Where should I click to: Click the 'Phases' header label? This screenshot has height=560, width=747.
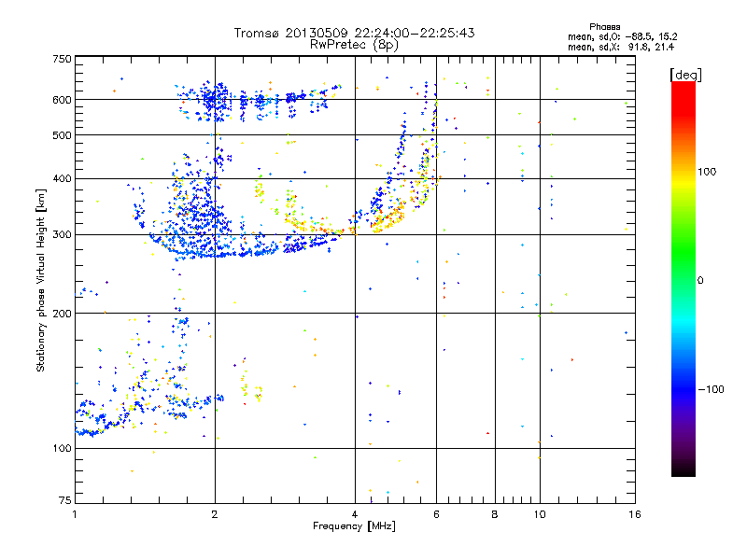click(604, 27)
